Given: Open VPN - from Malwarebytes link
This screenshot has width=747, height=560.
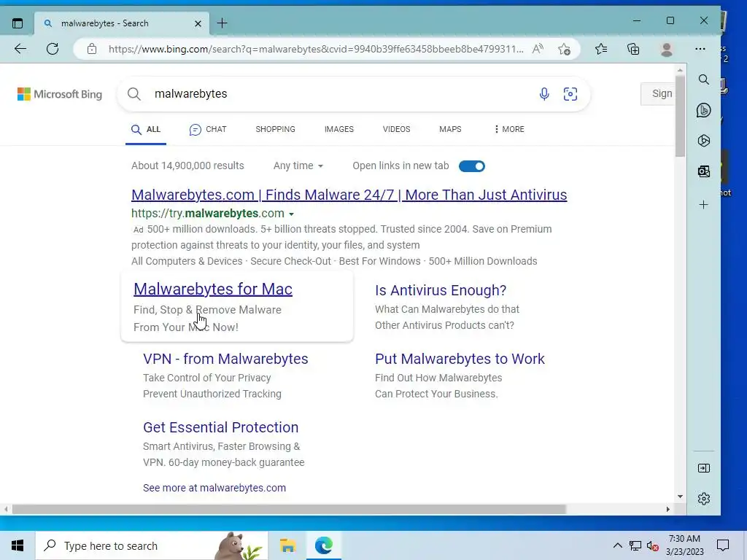Looking at the screenshot, I should (x=225, y=359).
